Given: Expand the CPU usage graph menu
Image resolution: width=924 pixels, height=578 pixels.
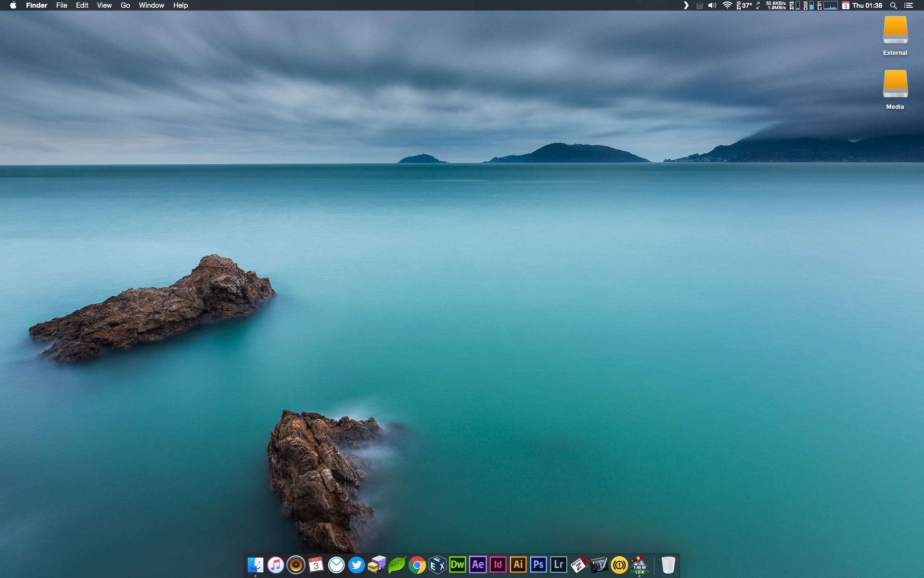Looking at the screenshot, I should click(x=830, y=5).
